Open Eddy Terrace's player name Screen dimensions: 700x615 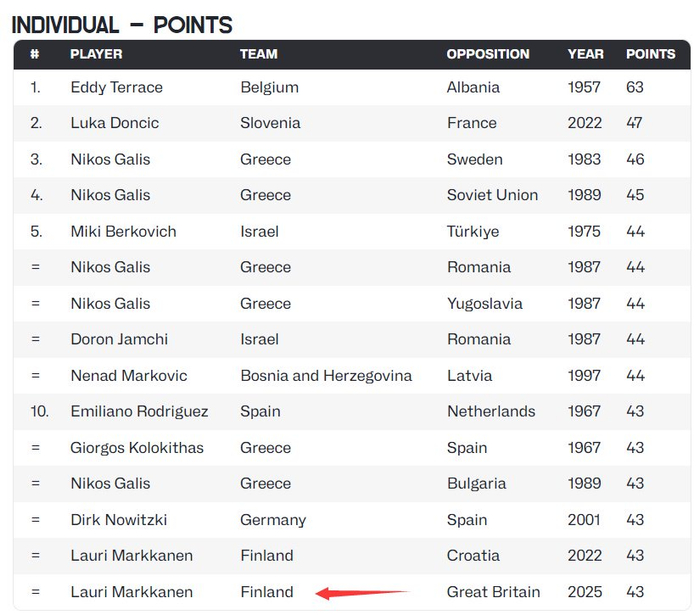(116, 87)
